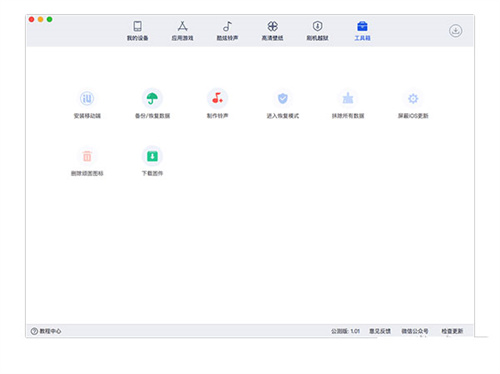
Task: Open the 酷炫铃声 ringtones tab
Action: coord(227,31)
